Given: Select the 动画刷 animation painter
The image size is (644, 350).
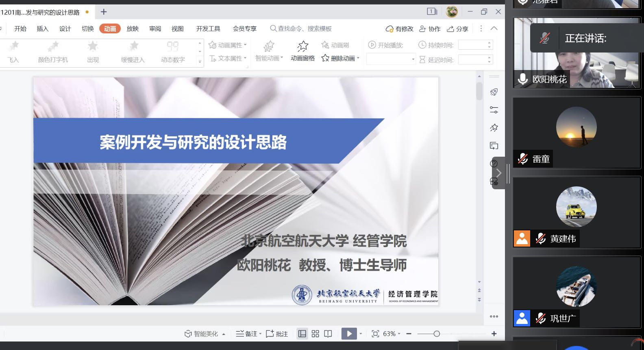Looking at the screenshot, I should pyautogui.click(x=335, y=45).
